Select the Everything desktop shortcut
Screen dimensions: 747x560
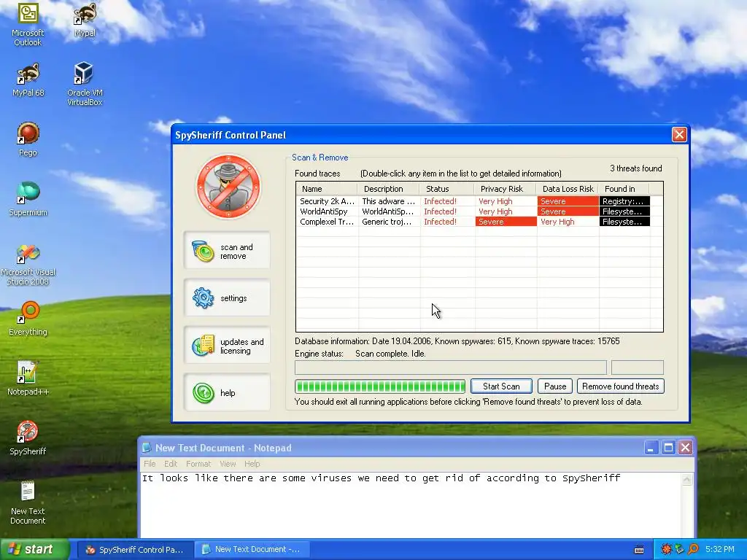(28, 319)
